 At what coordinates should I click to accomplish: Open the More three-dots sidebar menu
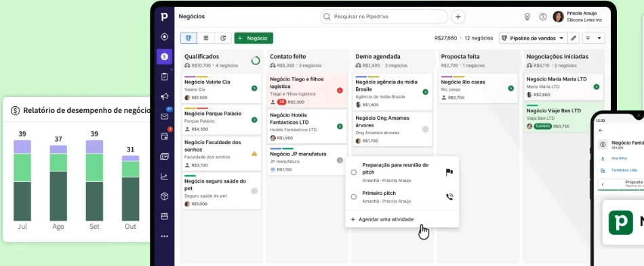coord(164,236)
